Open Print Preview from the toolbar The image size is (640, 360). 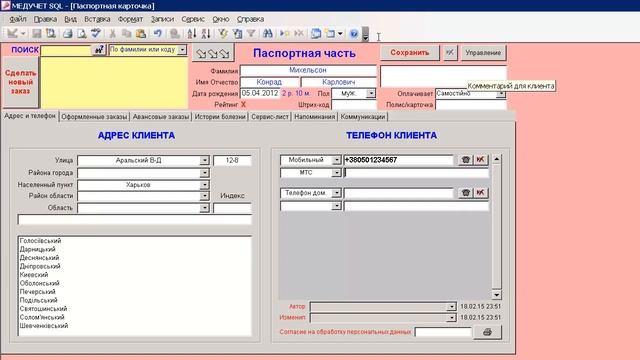click(82, 33)
